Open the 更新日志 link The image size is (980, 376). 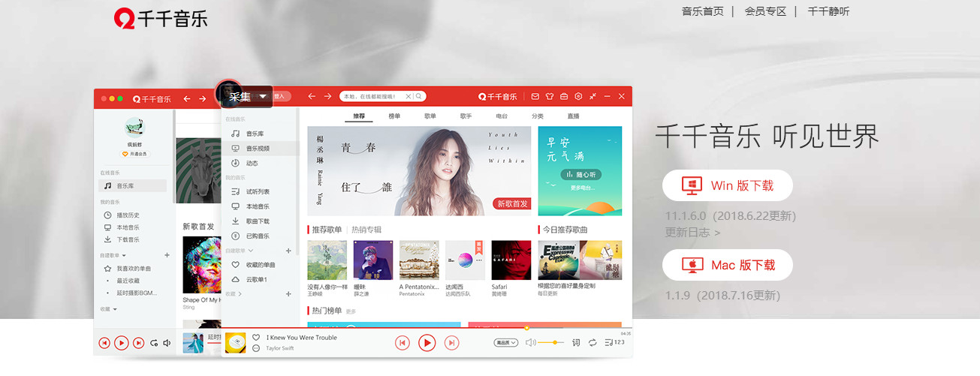click(692, 233)
